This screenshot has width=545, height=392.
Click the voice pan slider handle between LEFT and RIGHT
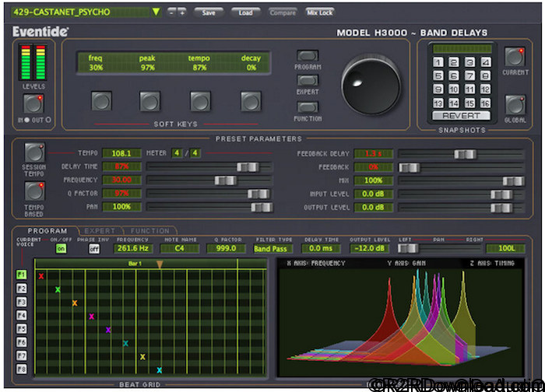(408, 248)
